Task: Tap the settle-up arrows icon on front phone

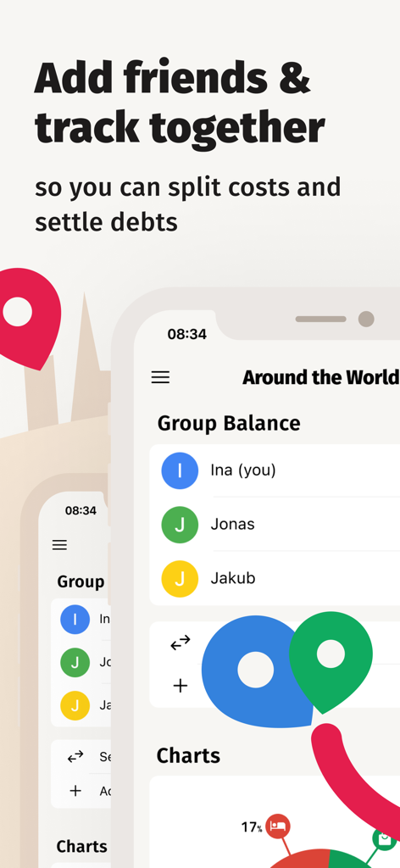Action: (x=181, y=643)
